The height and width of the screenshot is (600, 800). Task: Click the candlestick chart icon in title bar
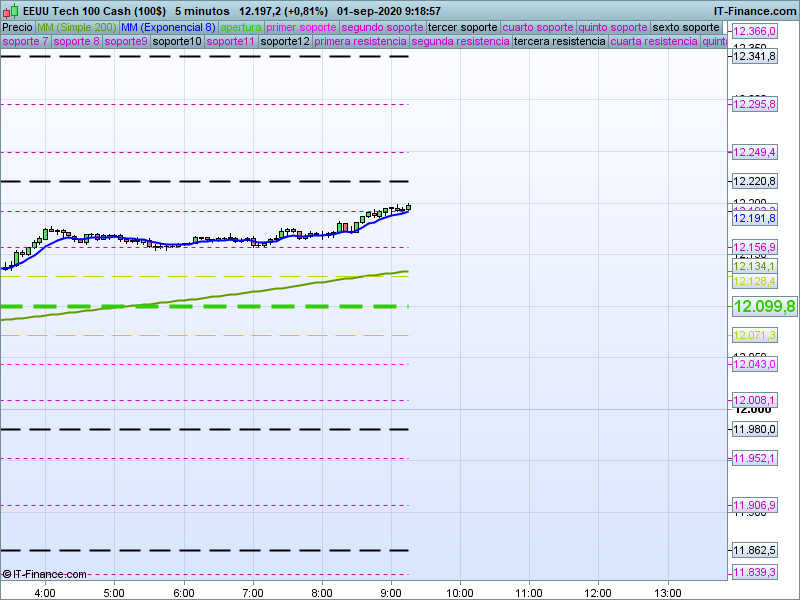point(10,10)
